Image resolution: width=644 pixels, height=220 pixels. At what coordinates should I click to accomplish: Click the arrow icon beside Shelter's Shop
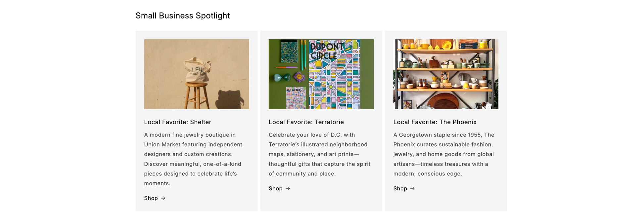point(163,198)
